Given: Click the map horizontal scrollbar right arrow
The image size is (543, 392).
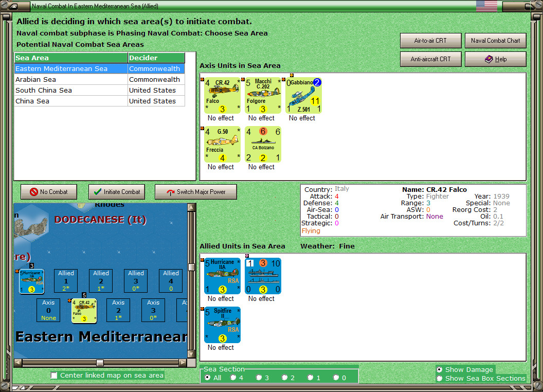Looking at the screenshot, I should [183, 363].
